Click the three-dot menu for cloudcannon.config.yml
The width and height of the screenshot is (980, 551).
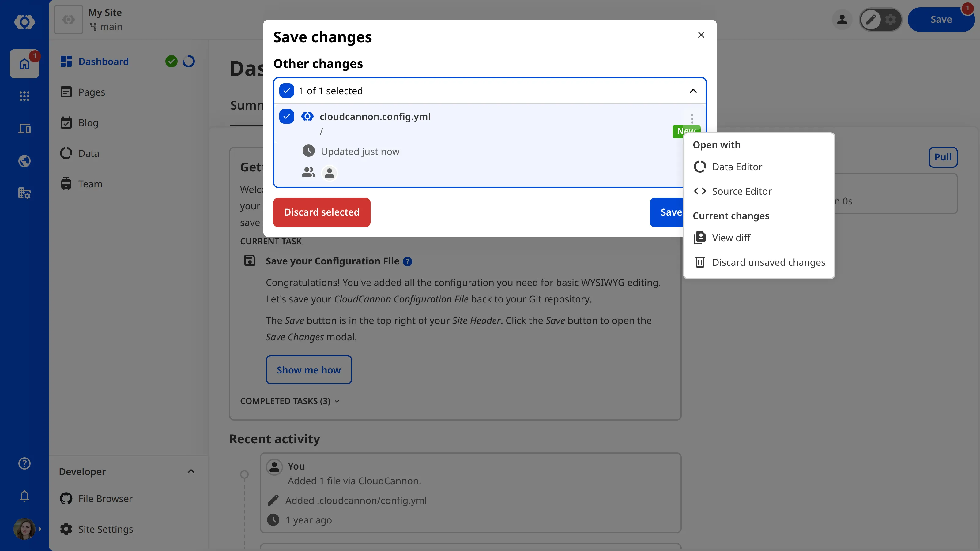pos(692,118)
